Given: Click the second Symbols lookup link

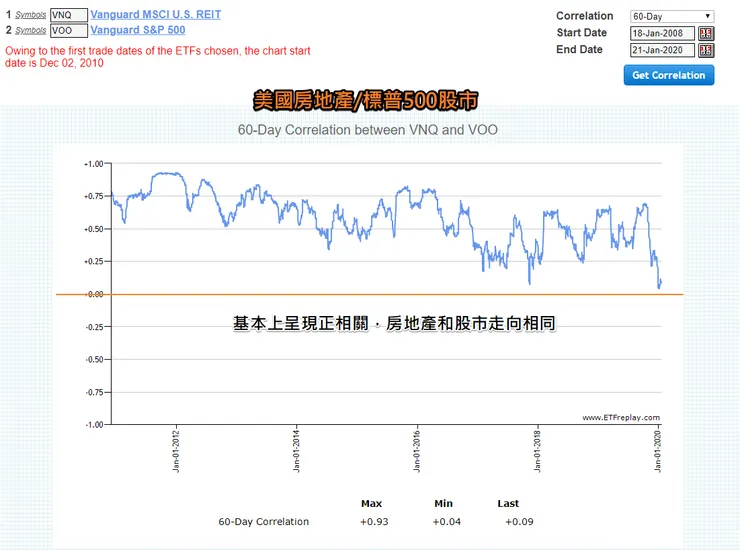Looking at the screenshot, I should point(31,31).
